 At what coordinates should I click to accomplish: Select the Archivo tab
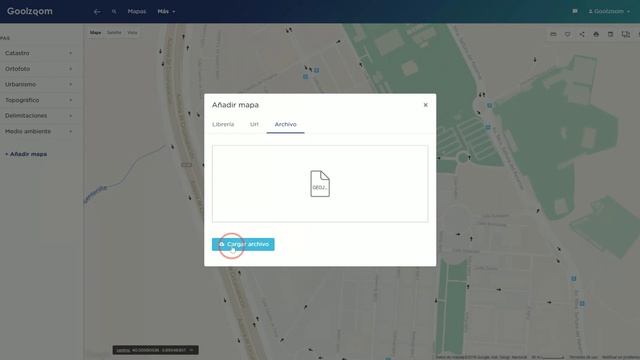point(285,124)
